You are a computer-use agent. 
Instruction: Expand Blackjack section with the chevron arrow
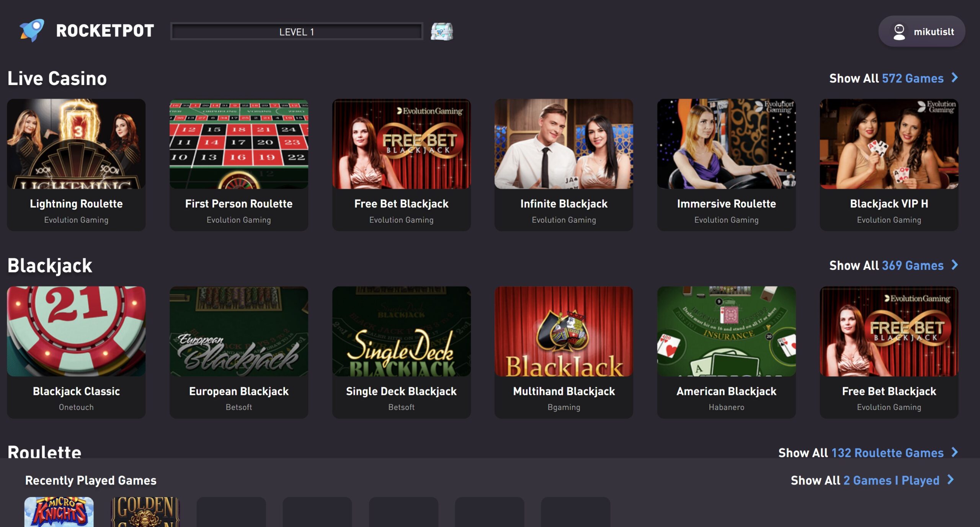coord(955,265)
